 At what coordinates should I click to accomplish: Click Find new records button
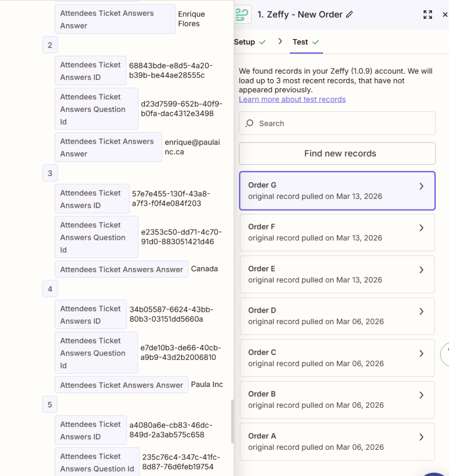[337, 154]
